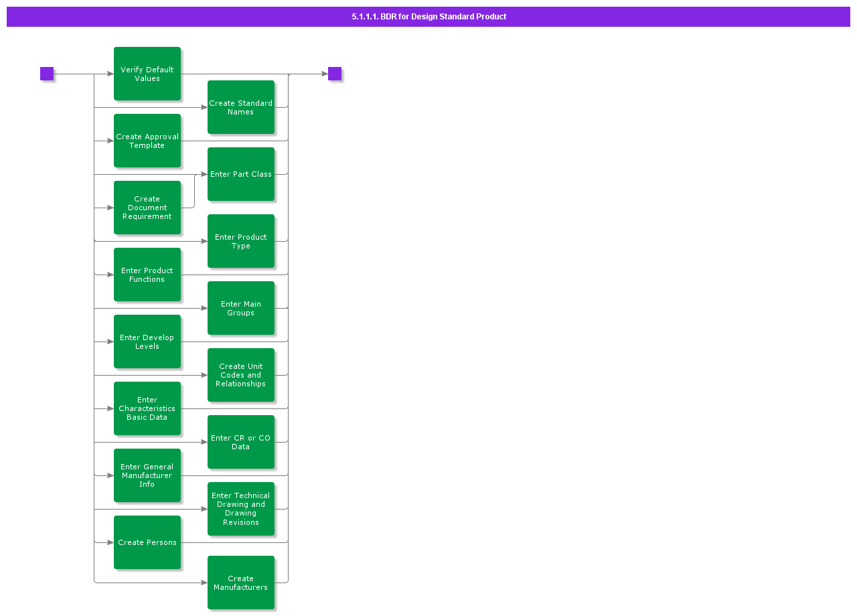Select Enter Technical Drawing and Drawing Revisions
Image resolution: width=857 pixels, height=616 pixels.
tap(241, 509)
